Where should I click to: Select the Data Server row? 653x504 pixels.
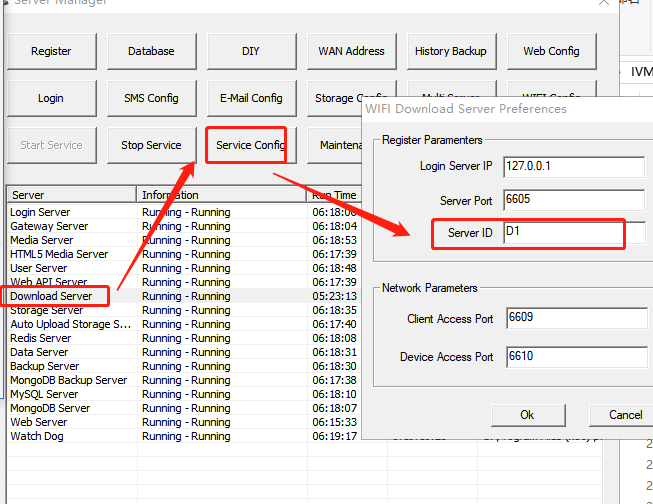184,352
